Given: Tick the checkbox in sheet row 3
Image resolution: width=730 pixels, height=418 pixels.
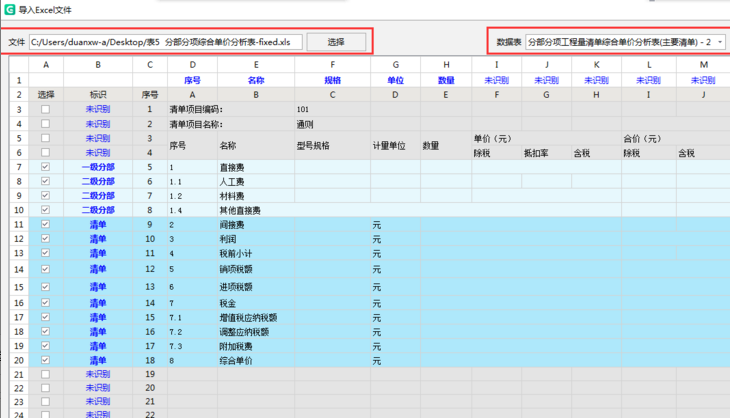Looking at the screenshot, I should coord(45,109).
